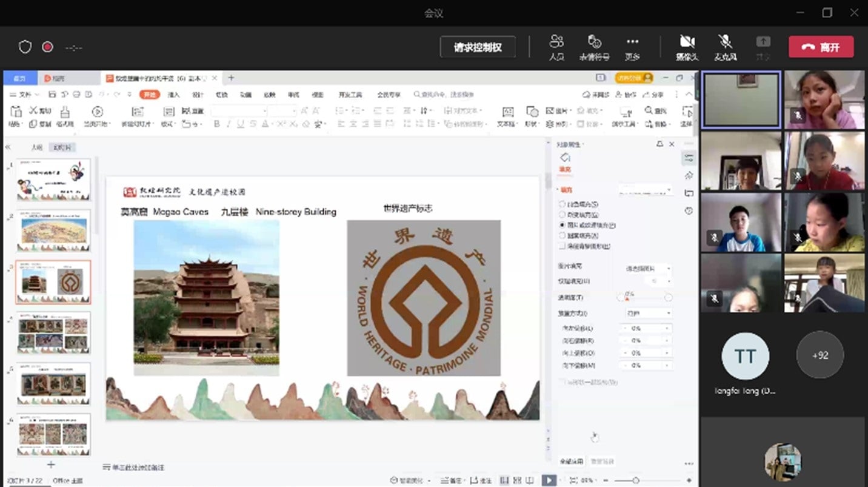
Task: Open the Insert ribbon tab
Action: (174, 95)
